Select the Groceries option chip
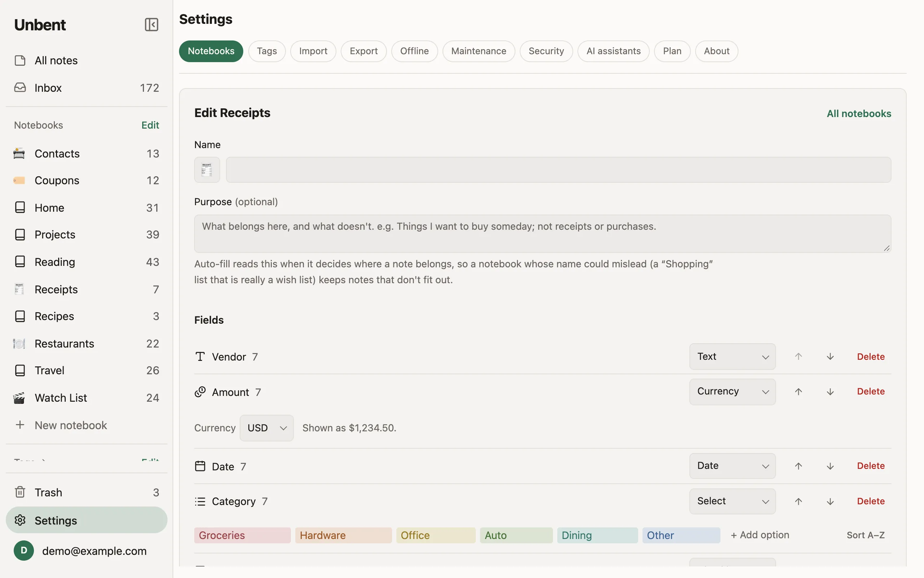This screenshot has height=578, width=924. click(x=242, y=535)
